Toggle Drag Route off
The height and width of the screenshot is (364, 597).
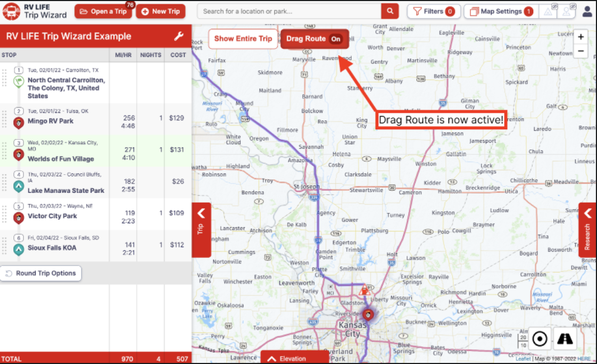[314, 39]
